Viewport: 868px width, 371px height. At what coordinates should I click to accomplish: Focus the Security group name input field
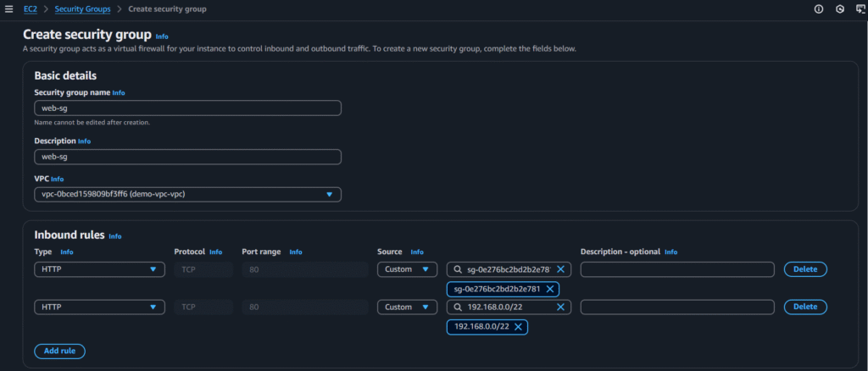point(187,108)
